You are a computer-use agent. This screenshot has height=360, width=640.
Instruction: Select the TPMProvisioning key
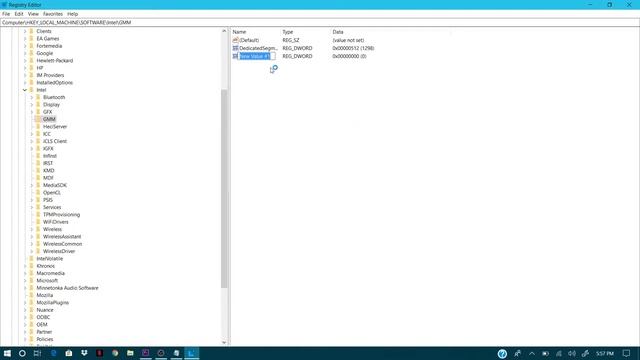pos(61,215)
